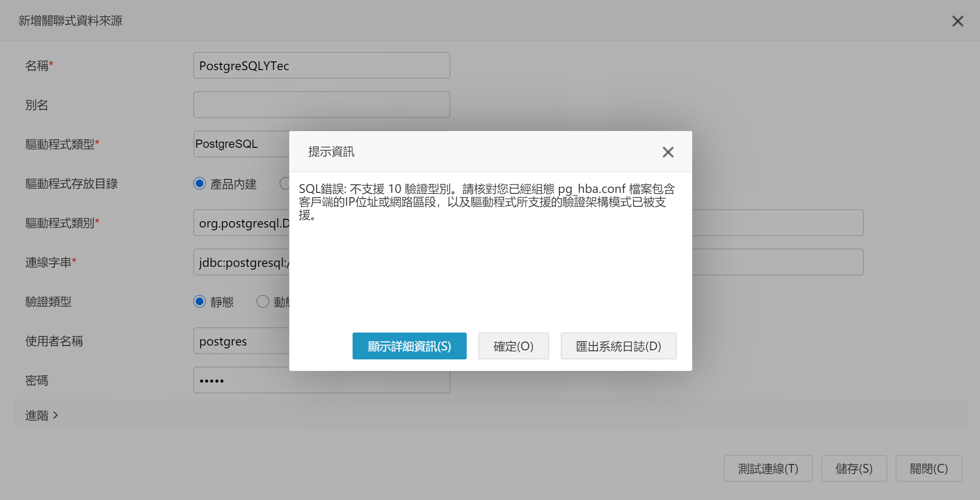Click the 連線字串 jdbc:postgresql field
Image resolution: width=980 pixels, height=500 pixels.
click(x=241, y=262)
